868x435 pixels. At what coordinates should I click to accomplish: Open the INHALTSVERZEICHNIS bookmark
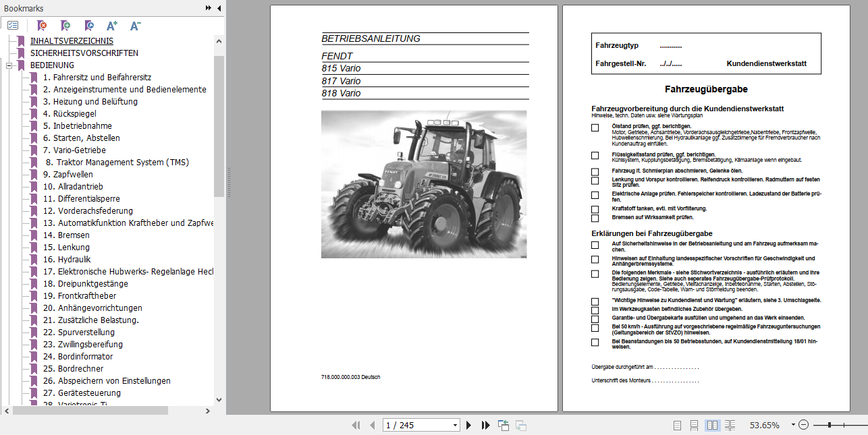point(72,41)
